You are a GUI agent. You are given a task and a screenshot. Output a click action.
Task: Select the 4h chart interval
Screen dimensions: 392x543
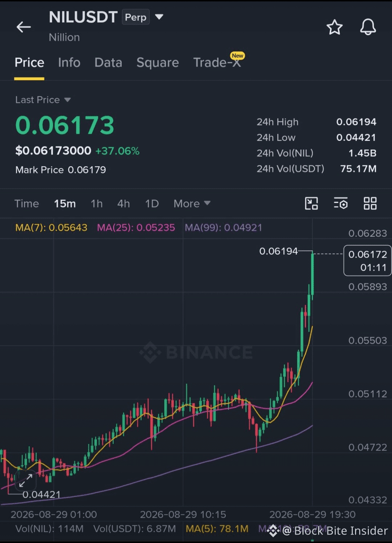124,203
